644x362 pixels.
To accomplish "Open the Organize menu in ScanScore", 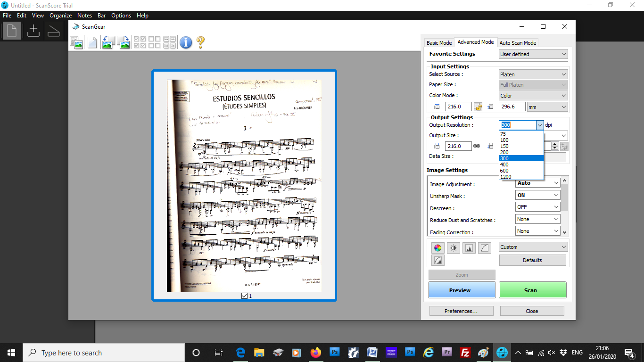I will (60, 16).
